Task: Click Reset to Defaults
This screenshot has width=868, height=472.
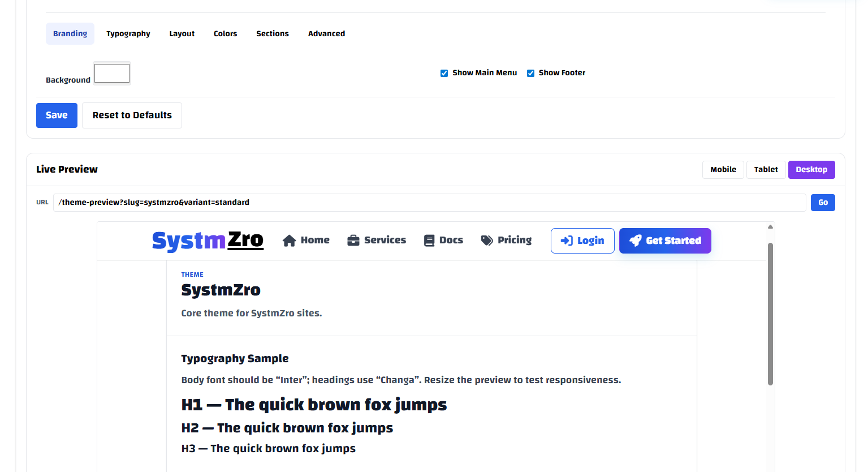Action: [132, 115]
